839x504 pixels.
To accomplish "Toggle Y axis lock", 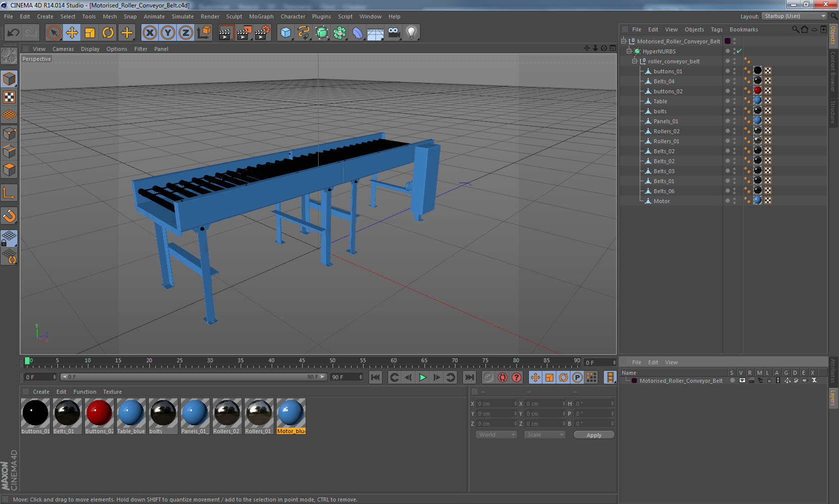I will [x=168, y=33].
